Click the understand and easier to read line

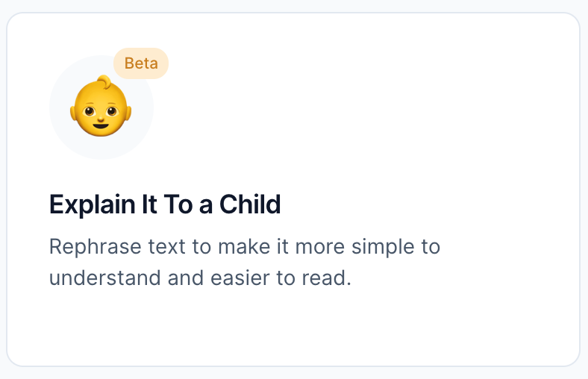[200, 278]
